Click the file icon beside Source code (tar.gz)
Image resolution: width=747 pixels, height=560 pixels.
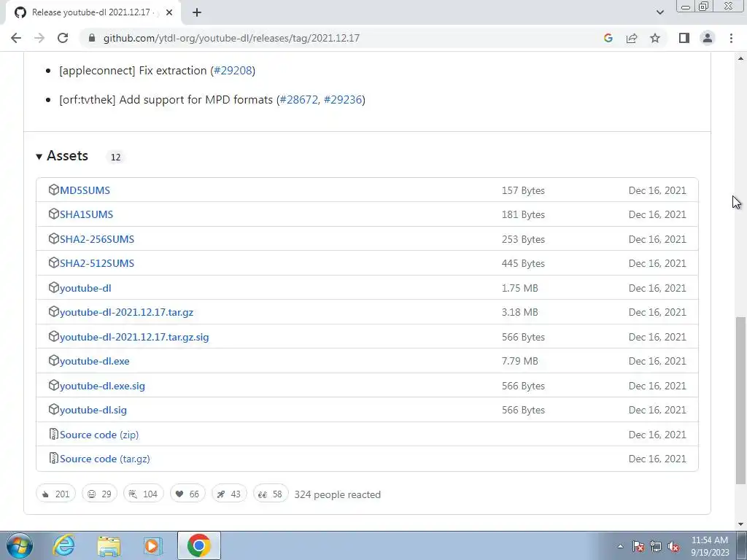[x=53, y=458]
